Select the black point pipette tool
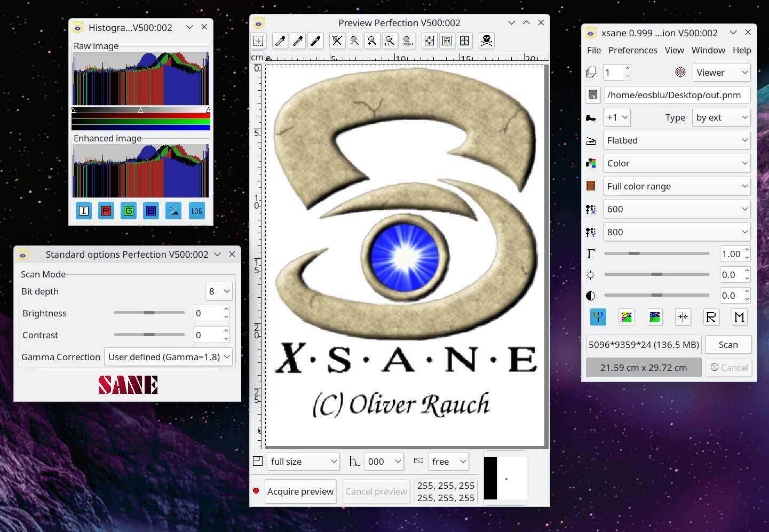 tap(316, 41)
